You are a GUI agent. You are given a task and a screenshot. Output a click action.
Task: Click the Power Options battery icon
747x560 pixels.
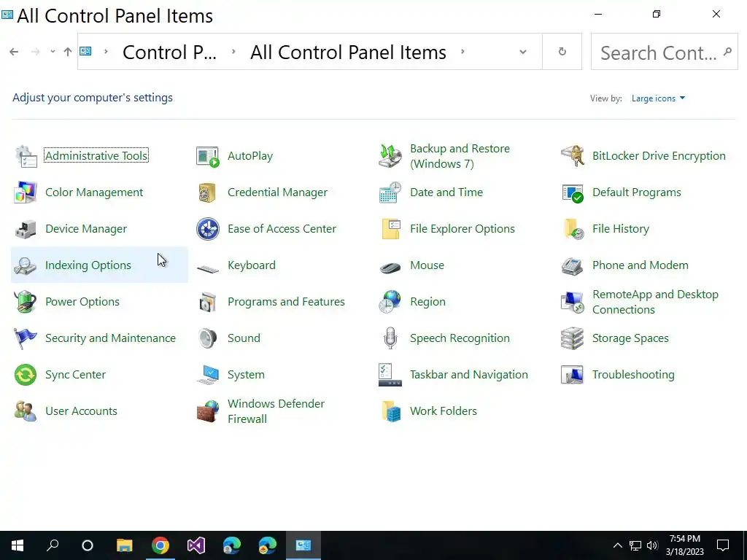click(x=26, y=302)
